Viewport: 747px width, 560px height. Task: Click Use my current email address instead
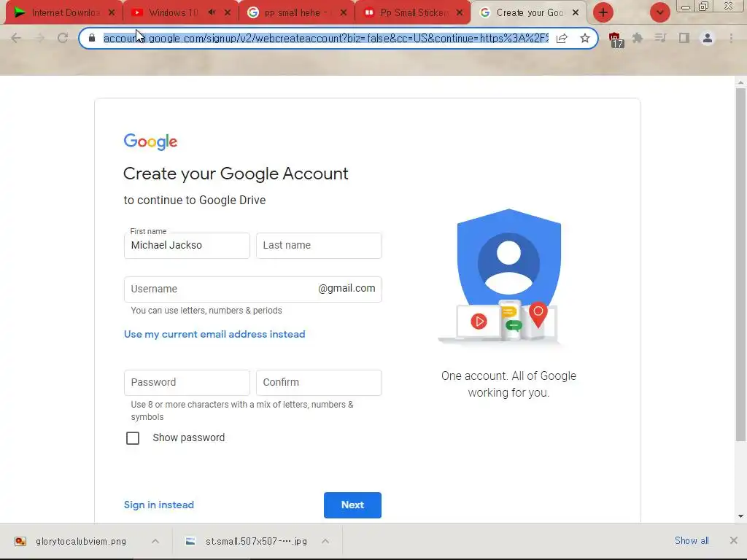coord(214,334)
